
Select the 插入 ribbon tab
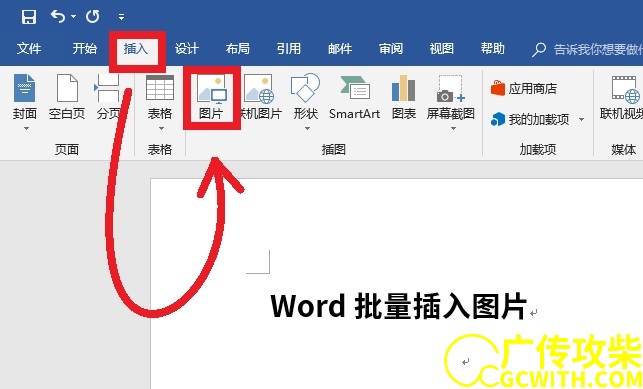click(x=136, y=48)
